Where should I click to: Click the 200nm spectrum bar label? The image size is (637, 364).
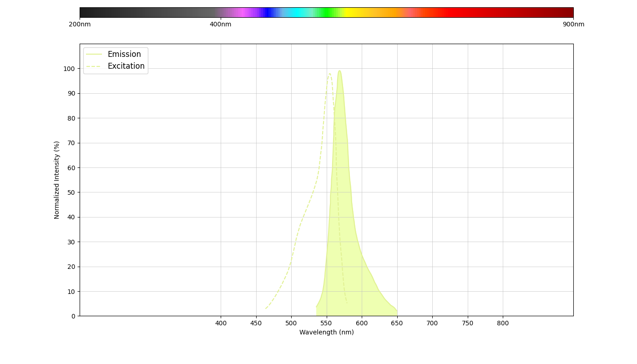click(x=80, y=24)
